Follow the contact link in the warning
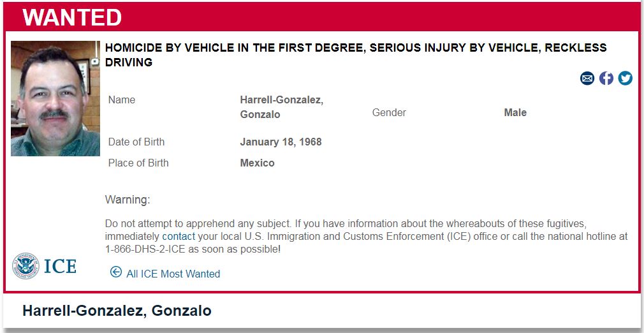Image resolution: width=644 pixels, height=333 pixels. click(179, 237)
